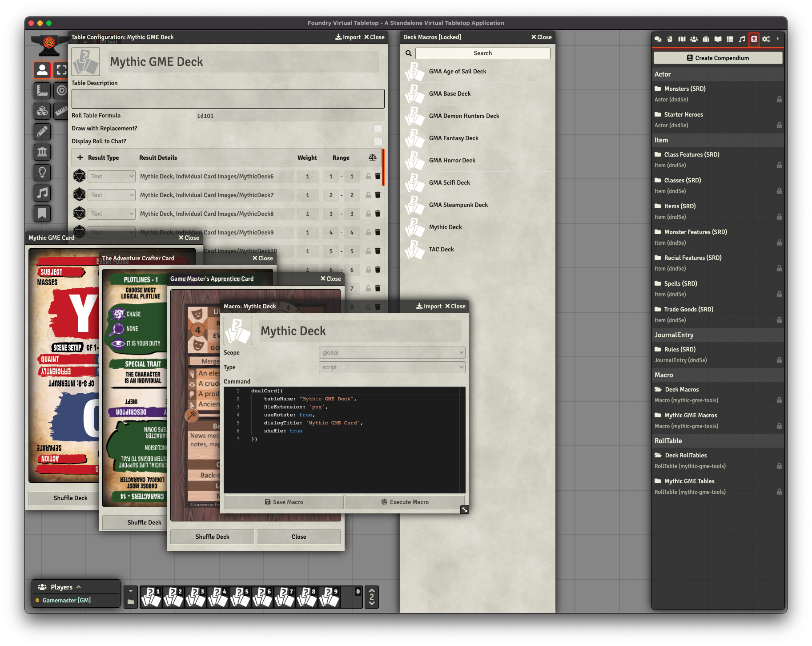812x646 pixels.
Task: Go to the next hotbar page
Action: pyautogui.click(x=372, y=604)
